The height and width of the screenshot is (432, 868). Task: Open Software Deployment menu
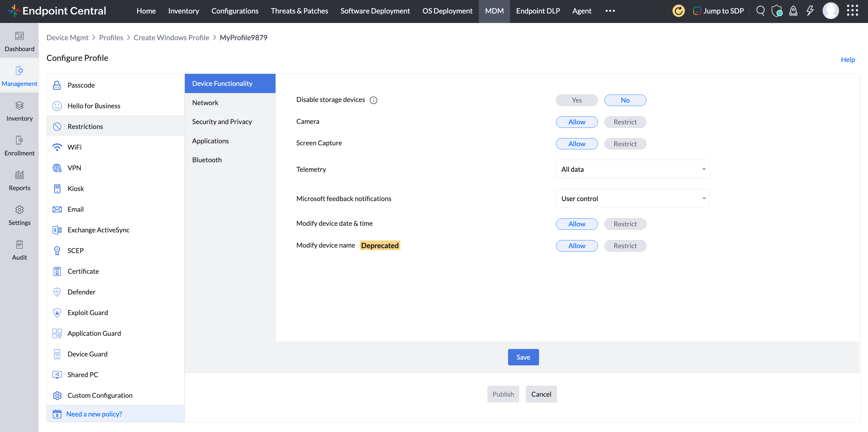point(375,11)
